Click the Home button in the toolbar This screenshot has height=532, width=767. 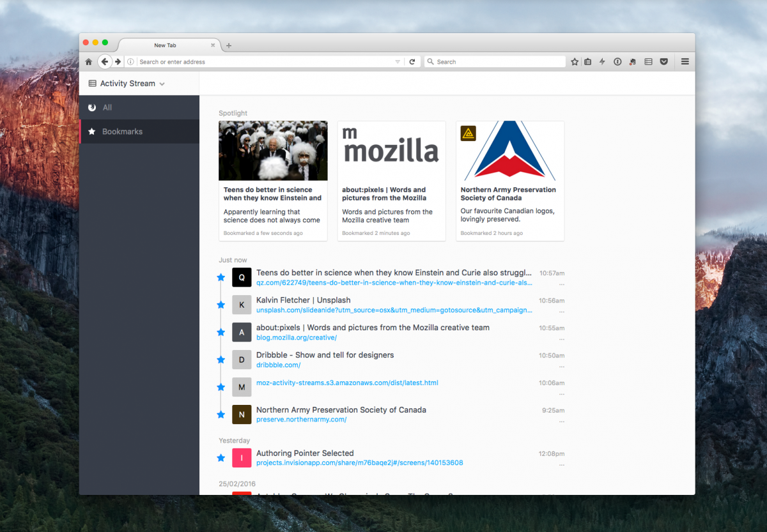click(x=88, y=61)
